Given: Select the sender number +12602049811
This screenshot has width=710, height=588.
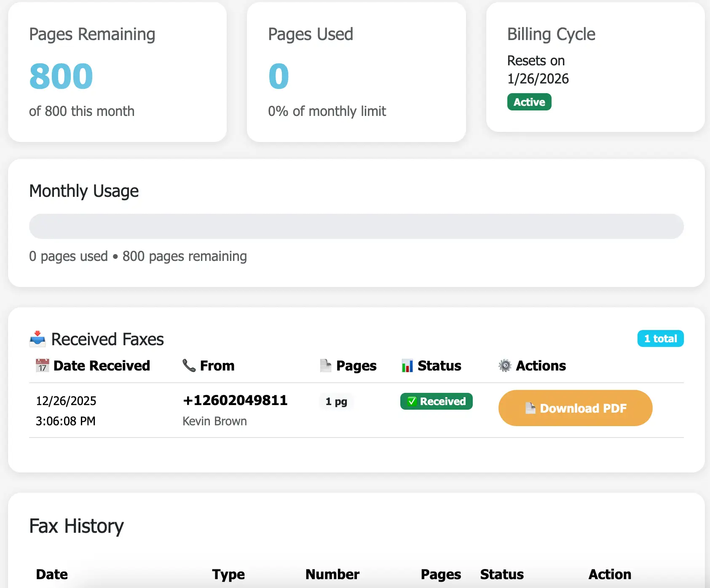Looking at the screenshot, I should click(x=235, y=400).
